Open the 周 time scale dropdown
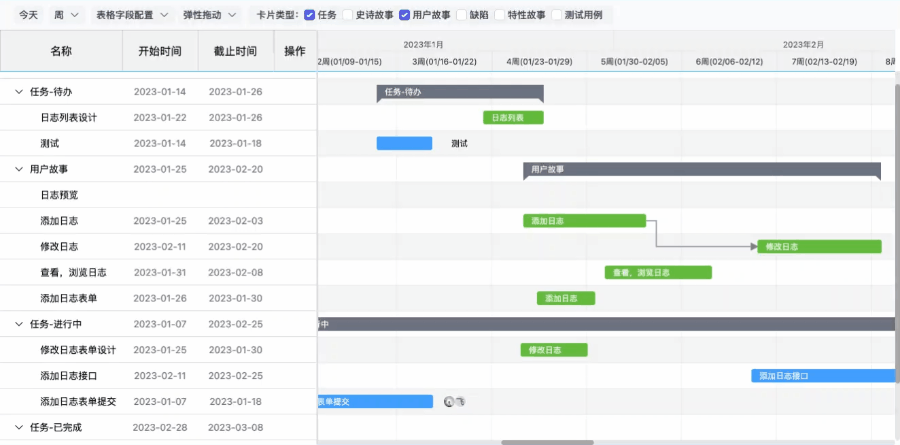The image size is (900, 445). [66, 15]
